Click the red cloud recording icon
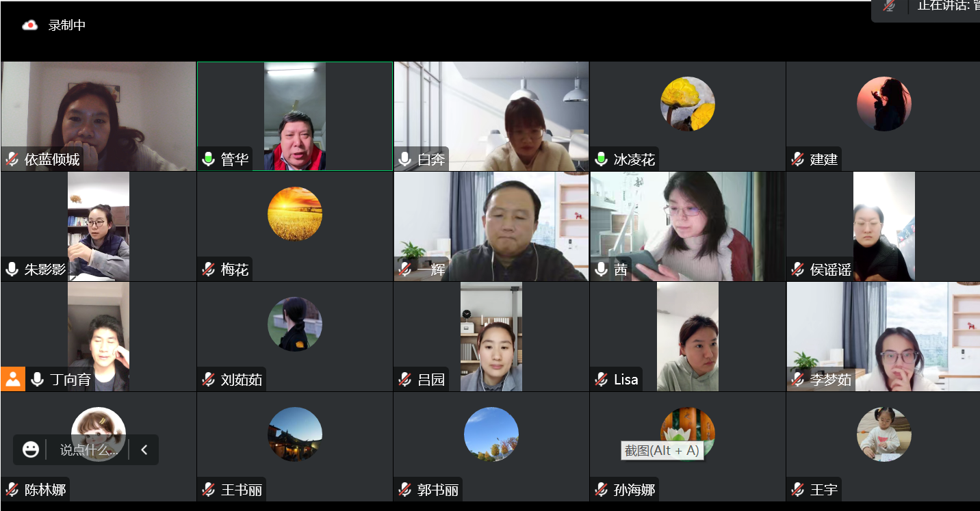The image size is (980, 511). pos(29,25)
